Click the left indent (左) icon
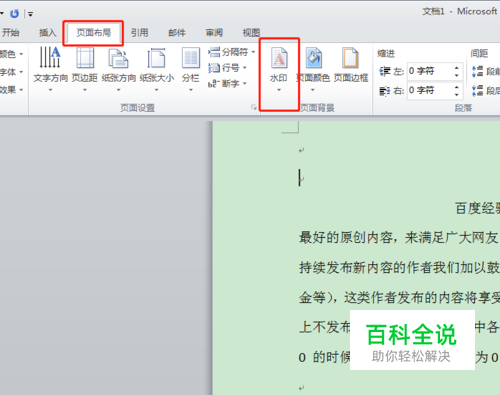The image size is (500, 395). tap(385, 71)
